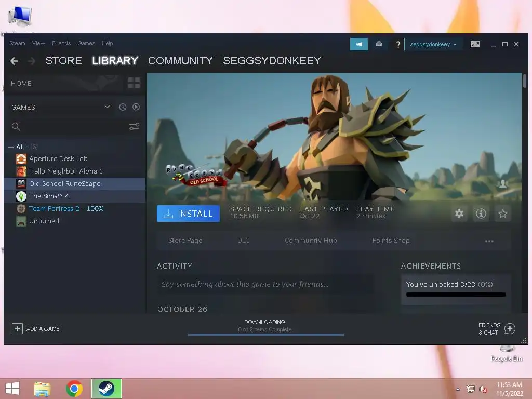Open Friends & Chat bubble icon

click(510, 328)
